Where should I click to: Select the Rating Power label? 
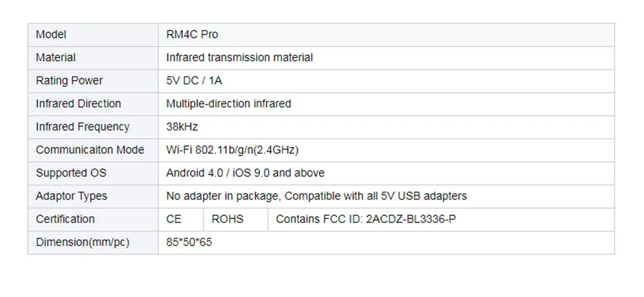70,81
